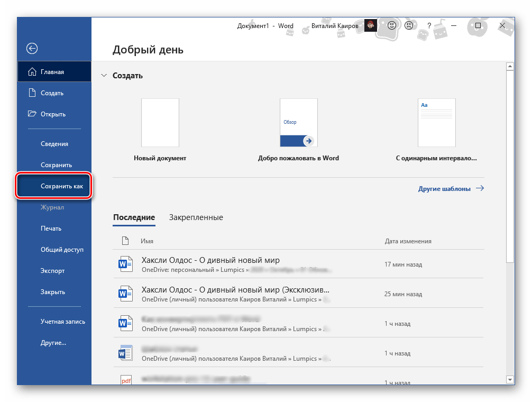532x402 pixels.
Task: Click the vertical scrollbar thumb
Action: 510,167
